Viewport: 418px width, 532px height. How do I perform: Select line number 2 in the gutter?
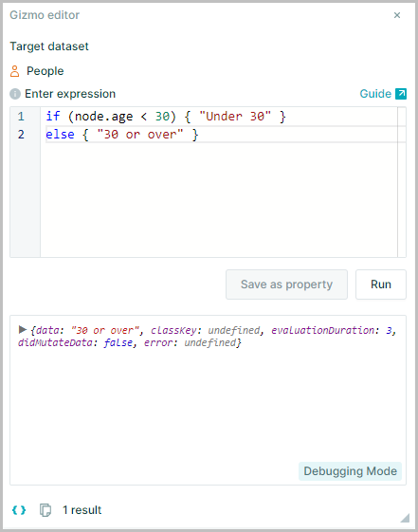point(21,135)
